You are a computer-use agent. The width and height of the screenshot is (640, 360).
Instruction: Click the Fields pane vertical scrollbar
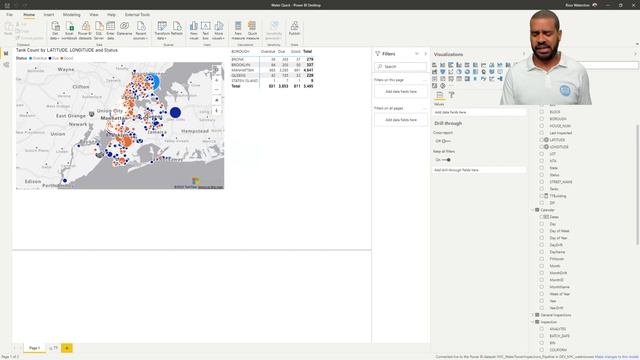pos(637,184)
